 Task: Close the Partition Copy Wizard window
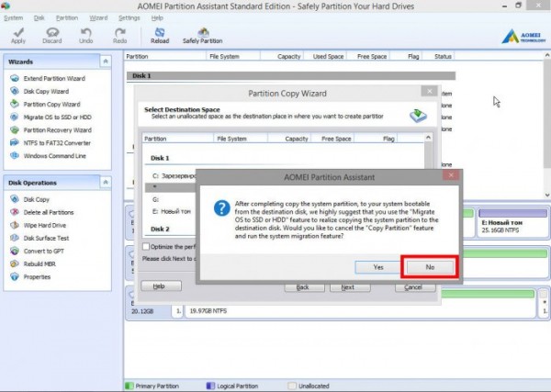click(430, 91)
